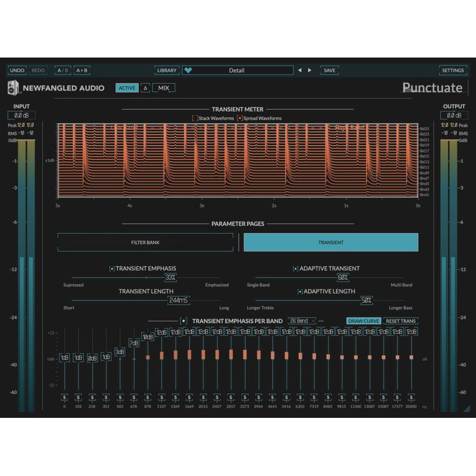This screenshot has height=476, width=476.
Task: Solo the 1369 Hz band
Action: pos(176,398)
